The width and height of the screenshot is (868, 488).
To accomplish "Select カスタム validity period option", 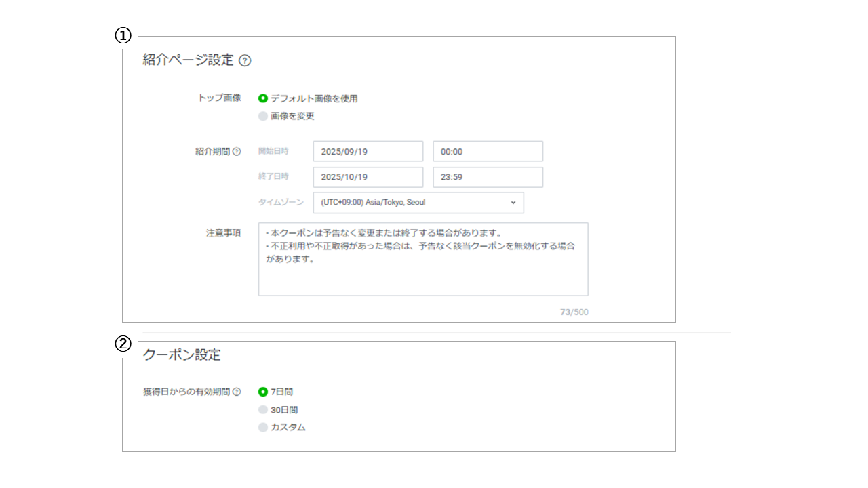I will click(263, 428).
